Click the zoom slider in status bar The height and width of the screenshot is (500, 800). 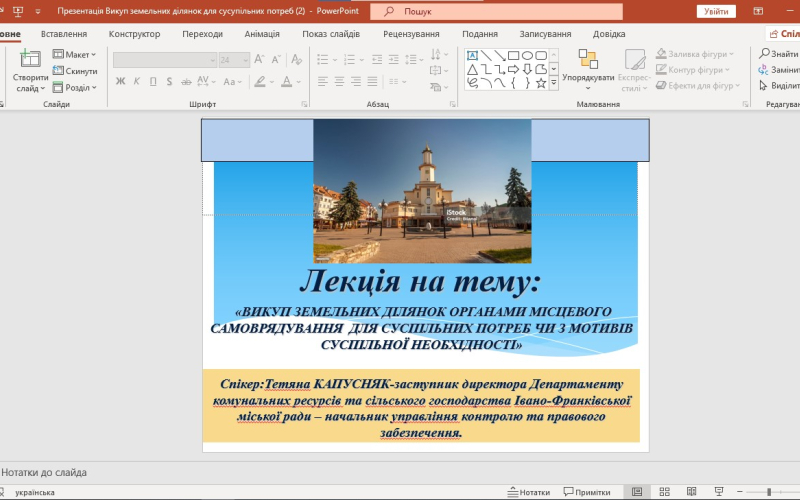pyautogui.click(x=770, y=492)
